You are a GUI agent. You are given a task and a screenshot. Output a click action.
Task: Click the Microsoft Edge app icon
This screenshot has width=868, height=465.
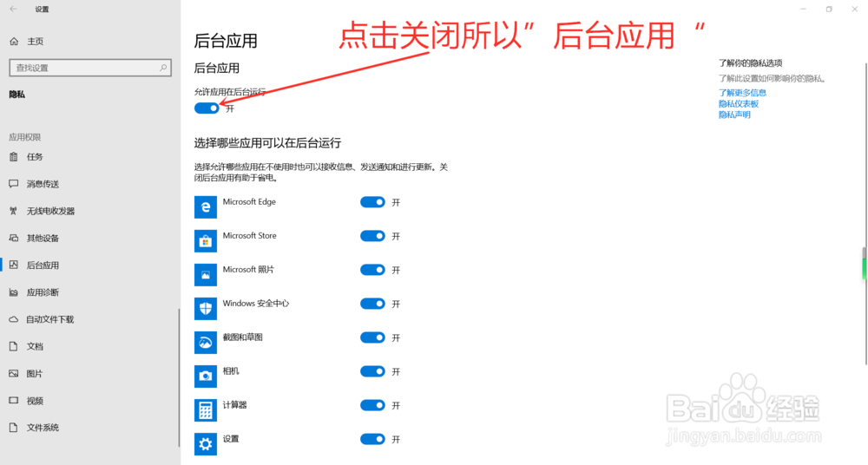206,207
